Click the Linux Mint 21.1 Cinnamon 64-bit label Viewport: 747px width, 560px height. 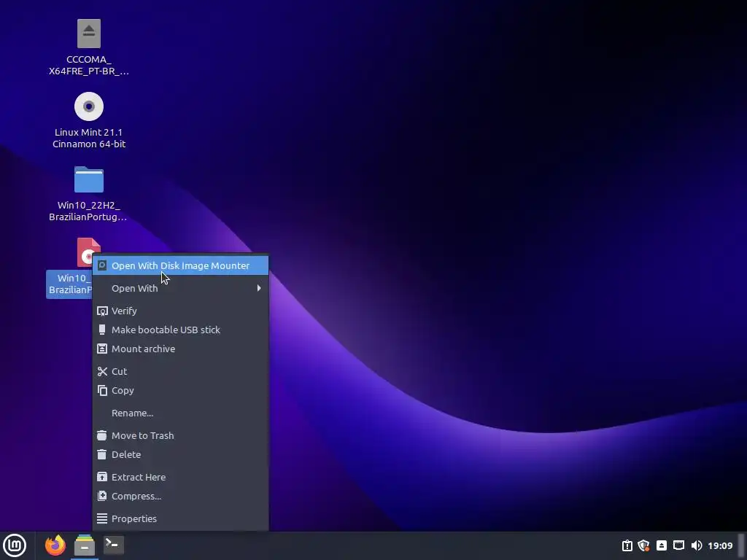(x=88, y=138)
